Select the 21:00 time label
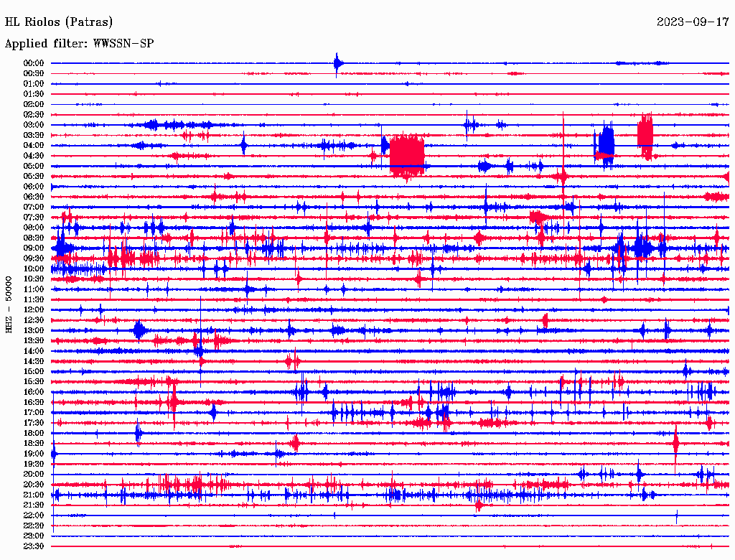Image resolution: width=735 pixels, height=560 pixels. 34,495
